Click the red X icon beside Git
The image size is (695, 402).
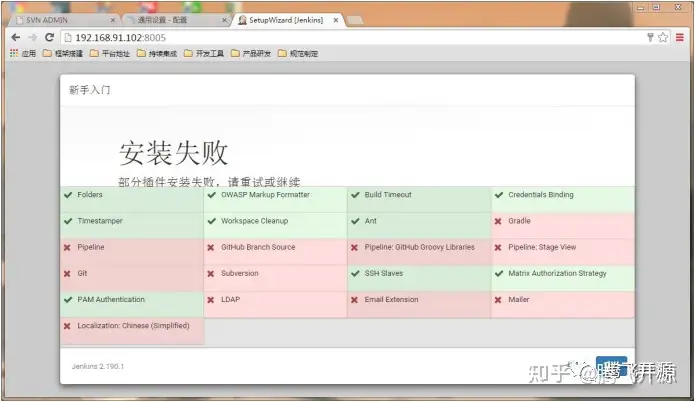pyautogui.click(x=67, y=273)
